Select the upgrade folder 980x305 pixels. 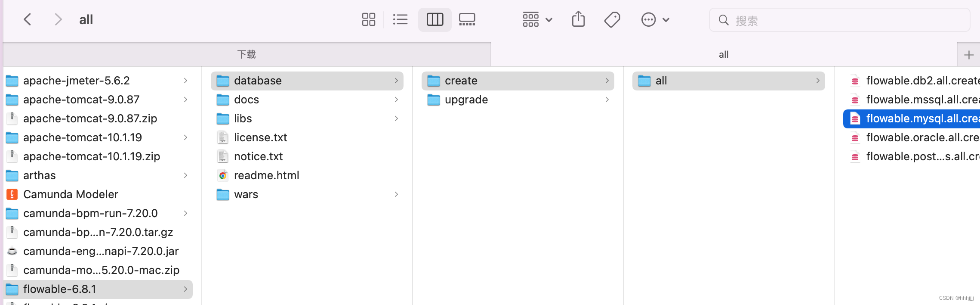pyautogui.click(x=518, y=100)
